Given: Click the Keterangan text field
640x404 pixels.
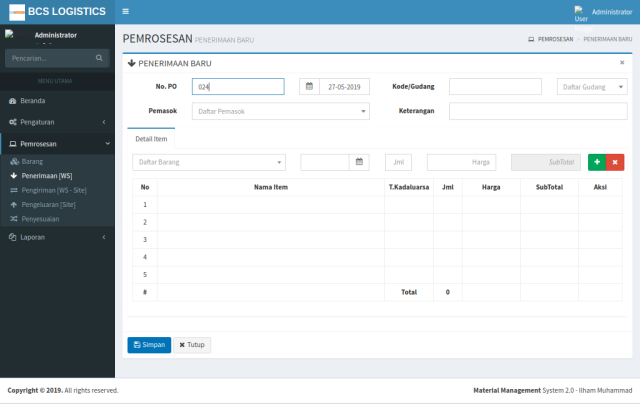Looking at the screenshot, I should (538, 111).
